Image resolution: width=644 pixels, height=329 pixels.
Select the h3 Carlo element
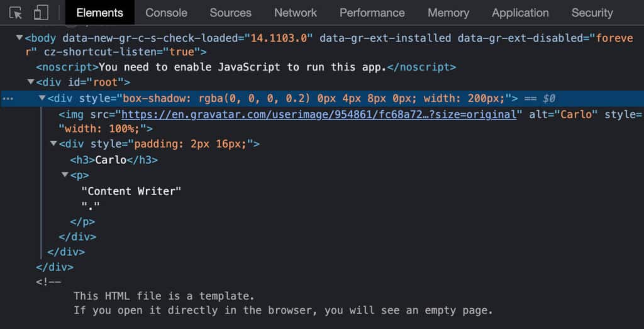click(x=113, y=160)
